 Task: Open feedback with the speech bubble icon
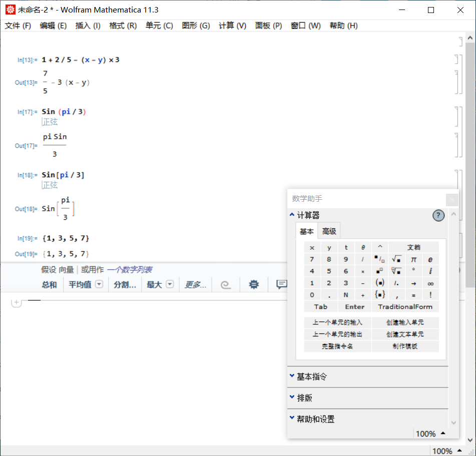pyautogui.click(x=282, y=284)
